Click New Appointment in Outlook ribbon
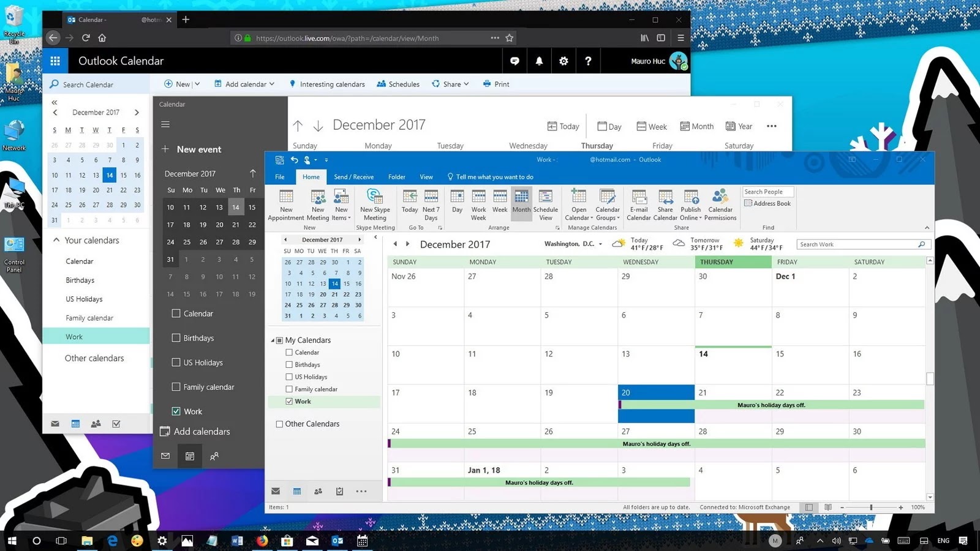Viewport: 980px width, 551px height. (286, 204)
